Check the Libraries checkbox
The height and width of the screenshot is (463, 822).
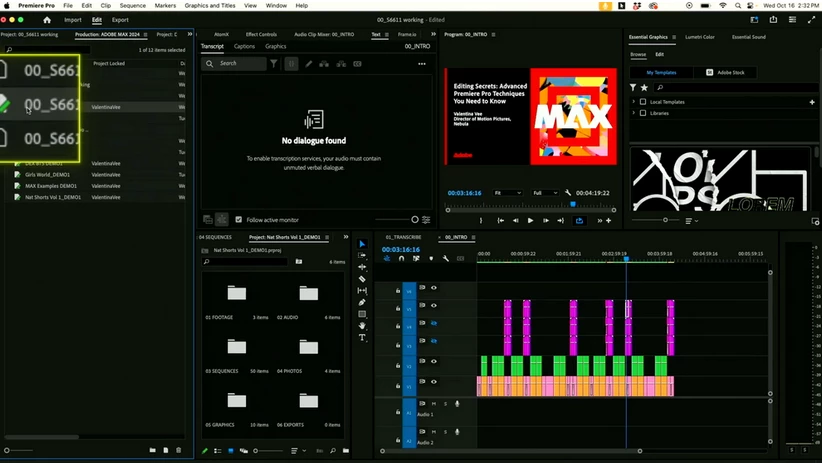643,113
